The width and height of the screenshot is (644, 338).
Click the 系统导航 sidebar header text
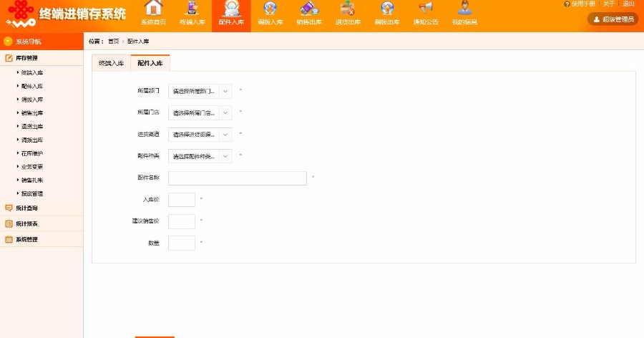point(29,42)
